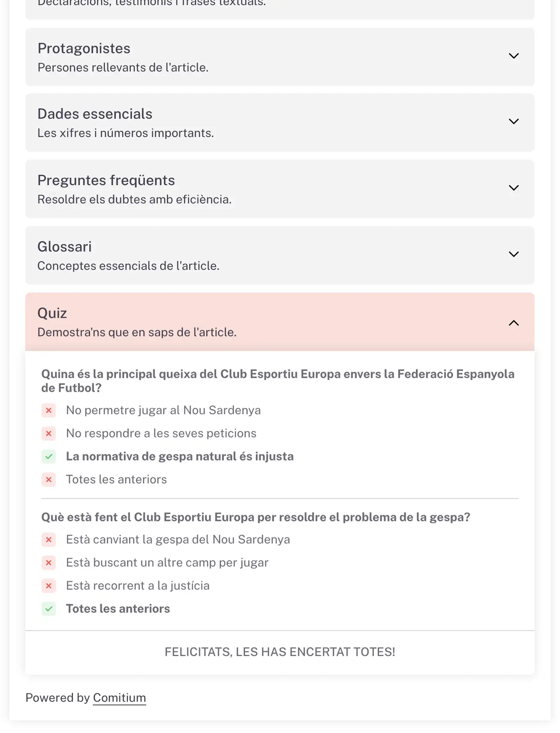Click green check beside 'La normativa de gespa natural'

coord(49,456)
